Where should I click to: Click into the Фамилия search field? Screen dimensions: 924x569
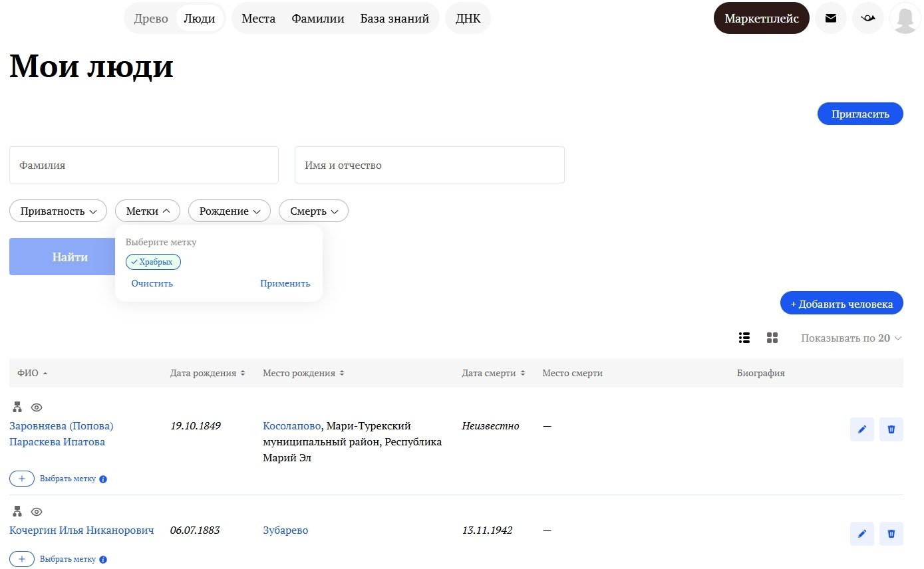[144, 165]
